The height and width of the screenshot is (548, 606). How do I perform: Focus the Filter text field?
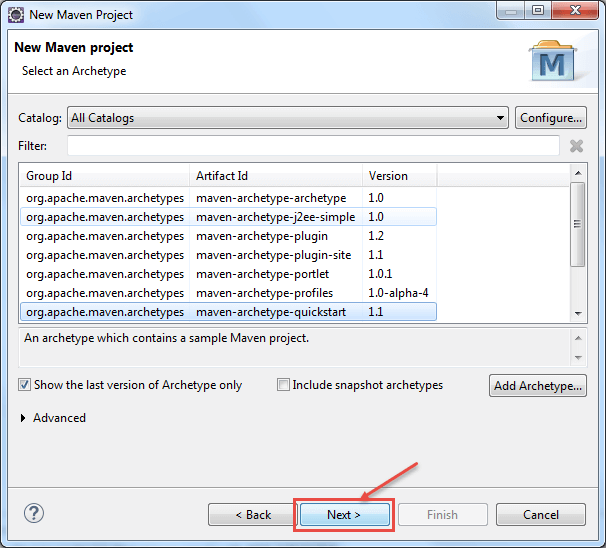coord(312,146)
